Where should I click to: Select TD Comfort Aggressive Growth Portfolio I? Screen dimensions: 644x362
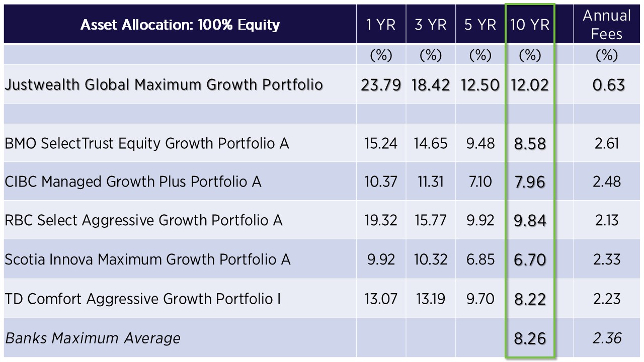pyautogui.click(x=143, y=299)
